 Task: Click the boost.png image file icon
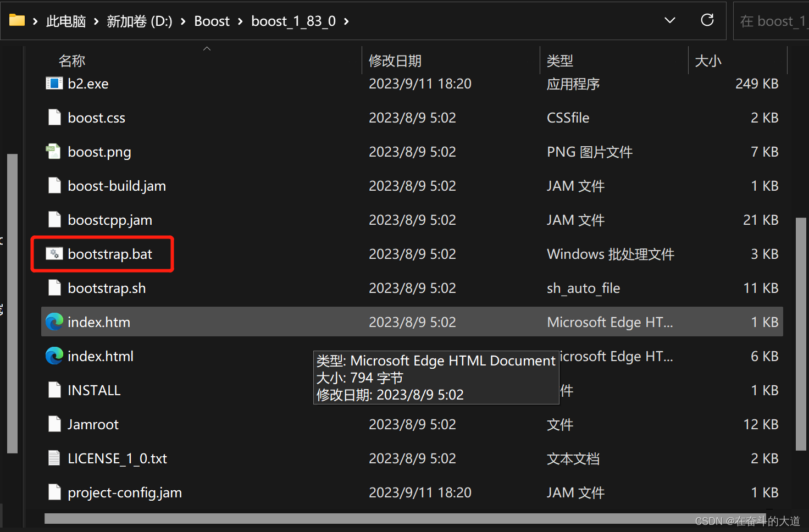coord(53,152)
